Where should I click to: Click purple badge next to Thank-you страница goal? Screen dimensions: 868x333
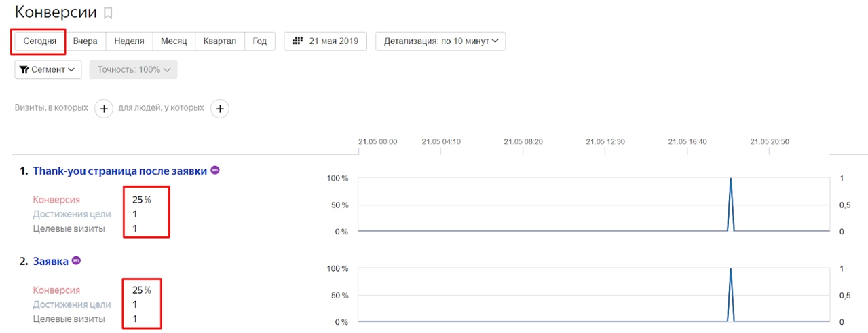215,171
